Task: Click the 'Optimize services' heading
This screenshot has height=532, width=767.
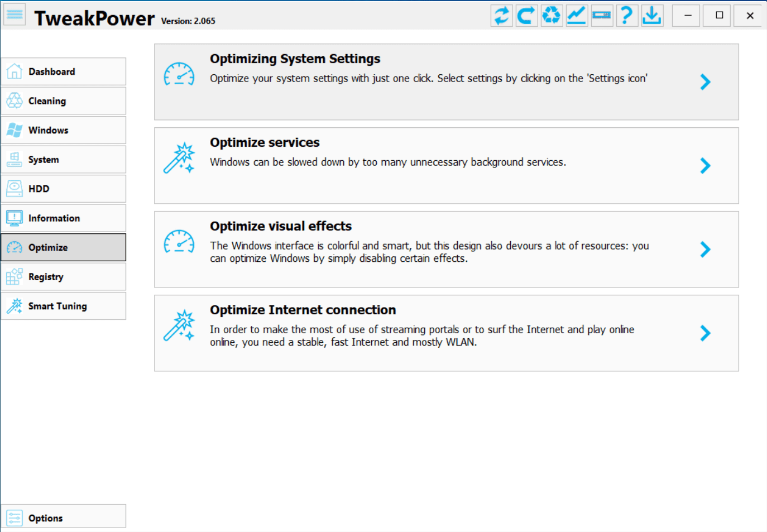Action: point(265,142)
